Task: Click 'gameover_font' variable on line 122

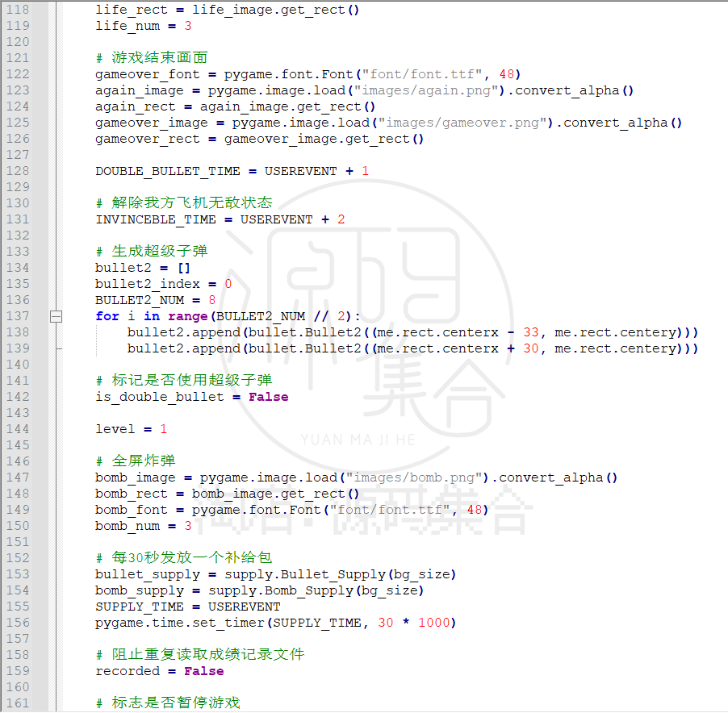Action: click(x=147, y=74)
